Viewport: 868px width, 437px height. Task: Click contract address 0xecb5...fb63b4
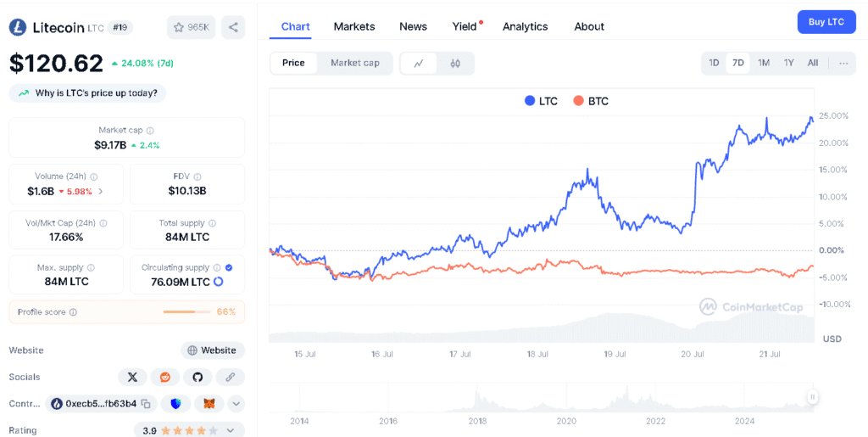[101, 404]
